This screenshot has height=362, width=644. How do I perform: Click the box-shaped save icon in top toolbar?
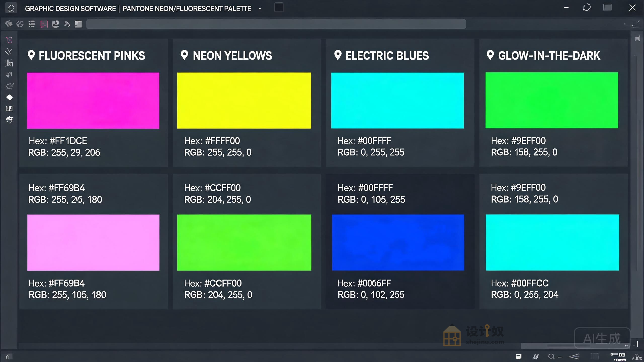coord(56,24)
